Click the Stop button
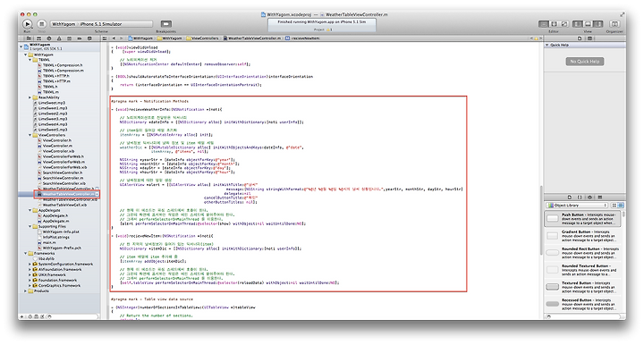Image resolution: width=644 pixels, height=345 pixels. click(41, 24)
